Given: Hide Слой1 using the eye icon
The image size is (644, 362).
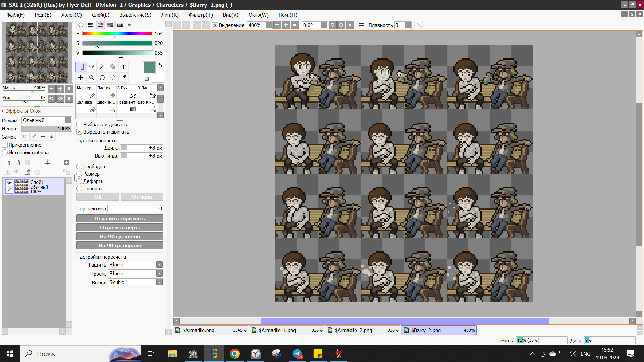Looking at the screenshot, I should tap(9, 183).
